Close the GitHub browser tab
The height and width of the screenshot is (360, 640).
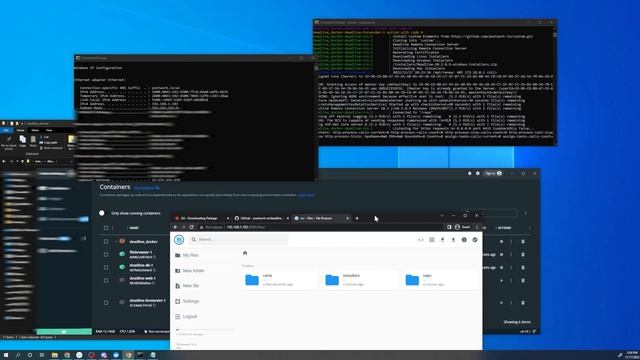pos(287,218)
